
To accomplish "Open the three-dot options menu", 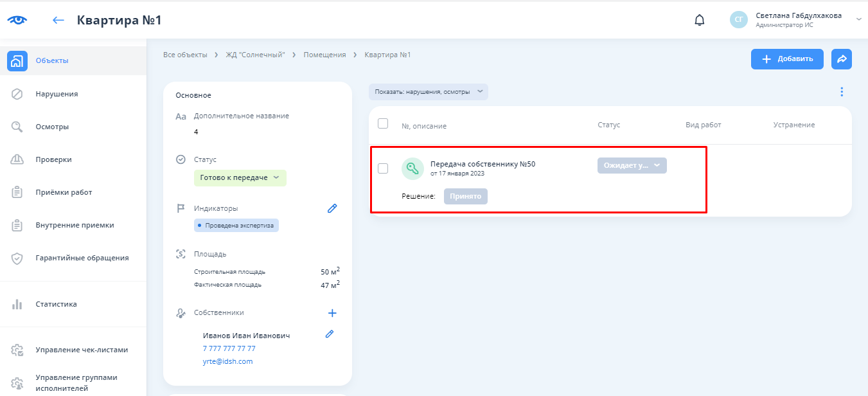I will pyautogui.click(x=842, y=92).
